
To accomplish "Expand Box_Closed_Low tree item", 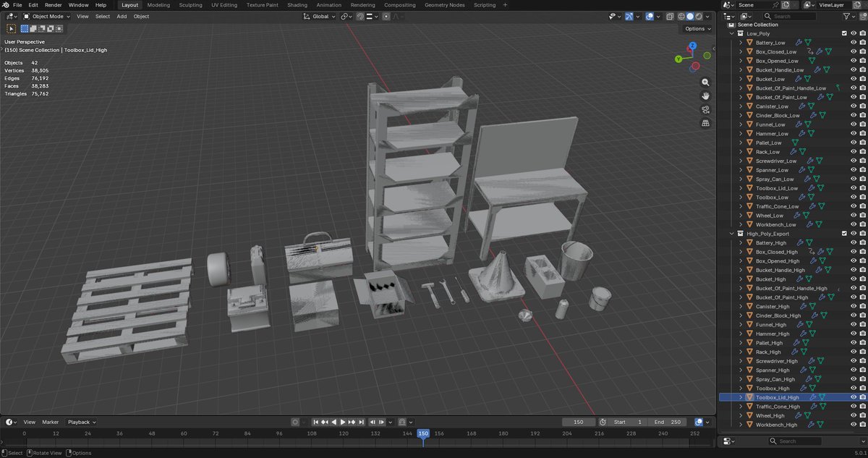I will coord(741,52).
